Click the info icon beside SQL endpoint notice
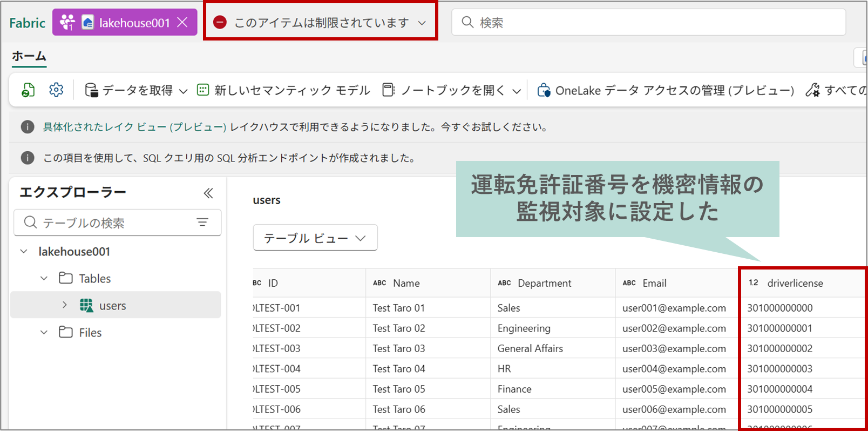 pos(28,158)
